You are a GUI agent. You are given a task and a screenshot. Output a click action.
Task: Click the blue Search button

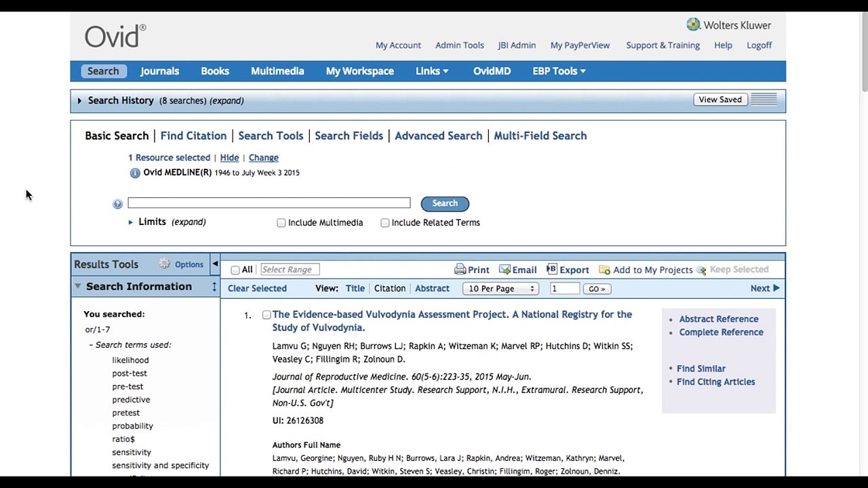pos(445,203)
